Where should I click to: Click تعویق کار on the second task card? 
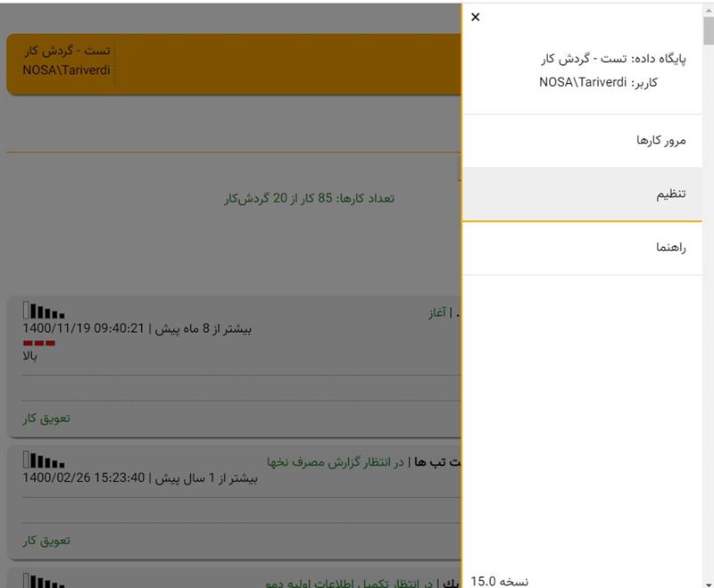(46, 540)
